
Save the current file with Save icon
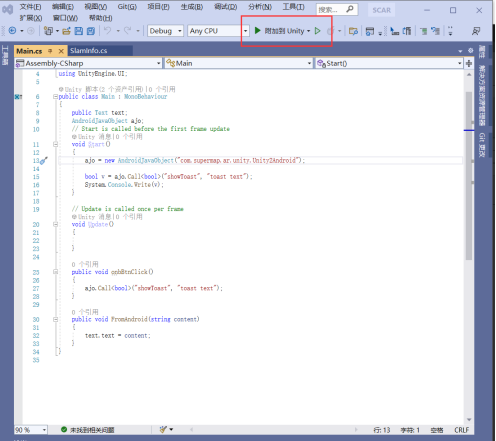coord(79,31)
